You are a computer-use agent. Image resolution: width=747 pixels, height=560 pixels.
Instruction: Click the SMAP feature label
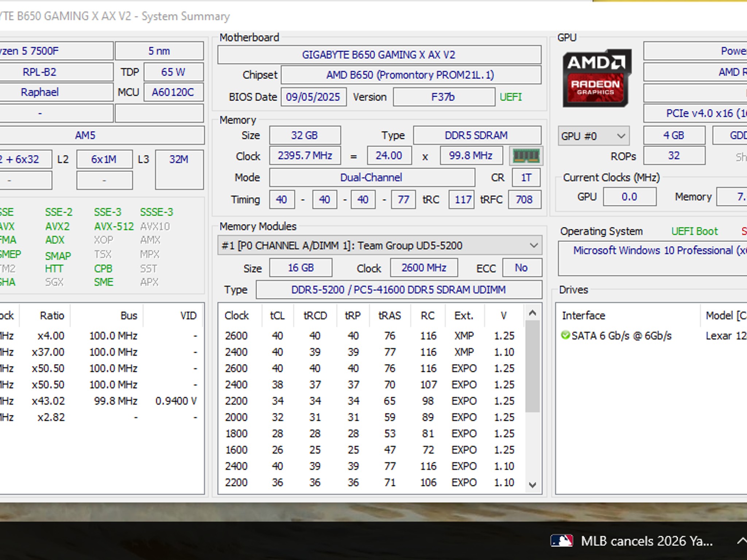pos(58,256)
